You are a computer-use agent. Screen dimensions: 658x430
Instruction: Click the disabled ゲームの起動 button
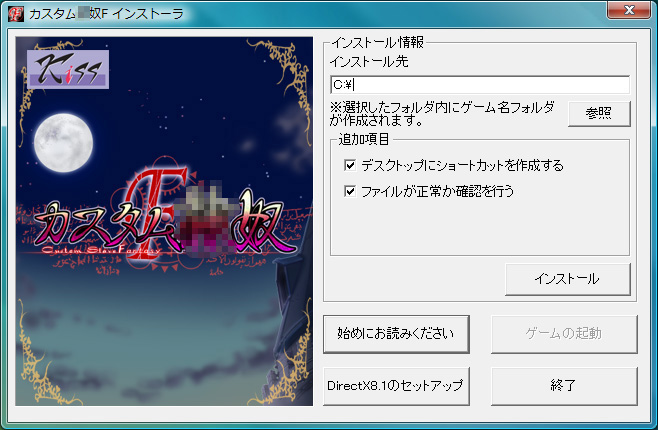(564, 334)
